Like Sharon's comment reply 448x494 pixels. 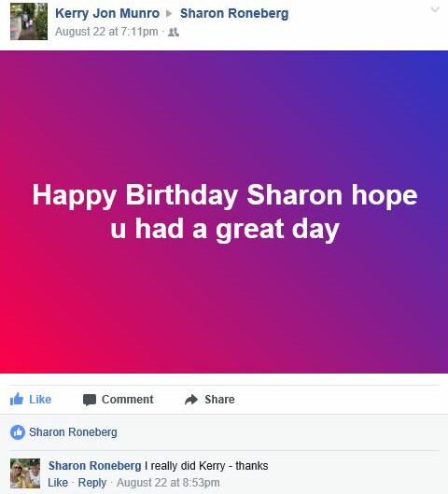pyautogui.click(x=58, y=483)
